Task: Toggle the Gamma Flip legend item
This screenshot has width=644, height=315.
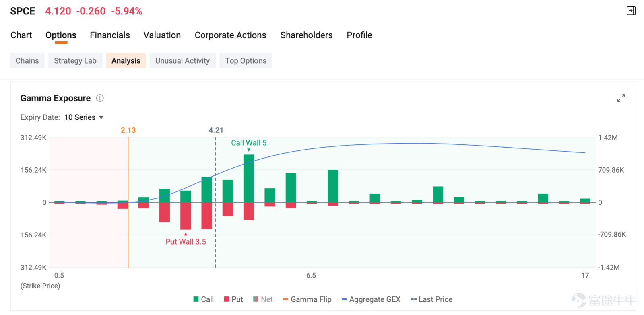Action: (x=308, y=299)
